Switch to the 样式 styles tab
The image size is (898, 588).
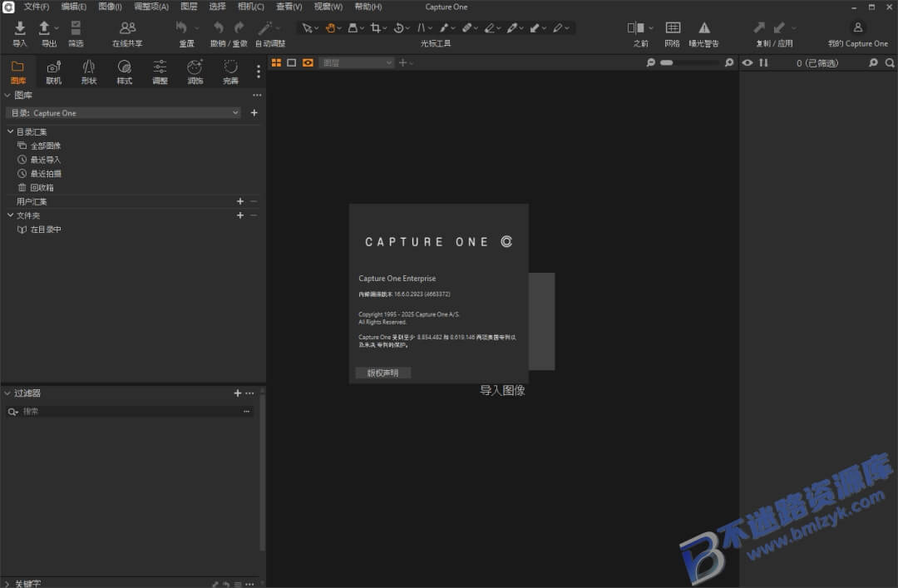pos(124,73)
